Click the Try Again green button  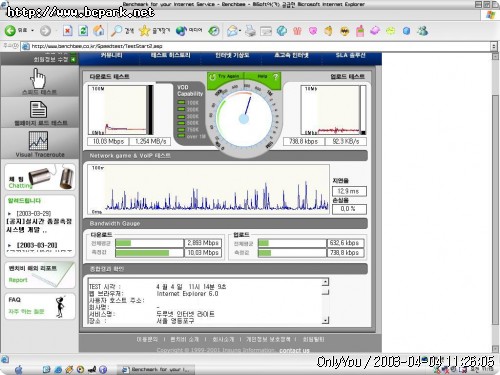point(225,77)
